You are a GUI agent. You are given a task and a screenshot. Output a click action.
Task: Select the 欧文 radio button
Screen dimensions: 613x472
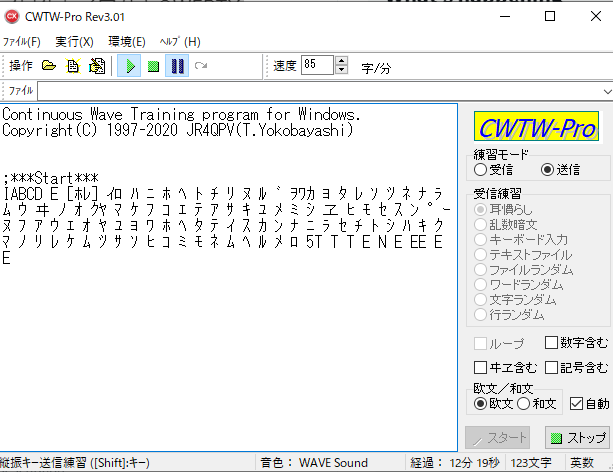pyautogui.click(x=493, y=403)
